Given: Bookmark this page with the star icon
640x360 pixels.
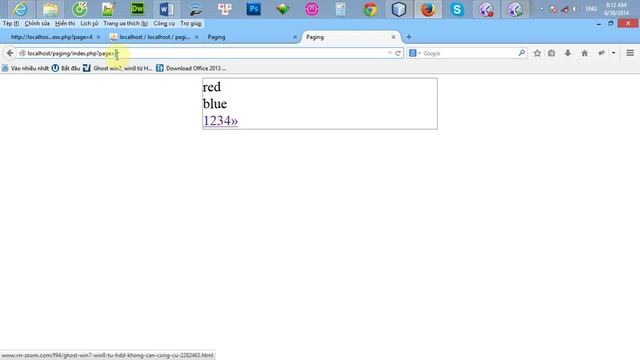Looking at the screenshot, I should point(537,53).
